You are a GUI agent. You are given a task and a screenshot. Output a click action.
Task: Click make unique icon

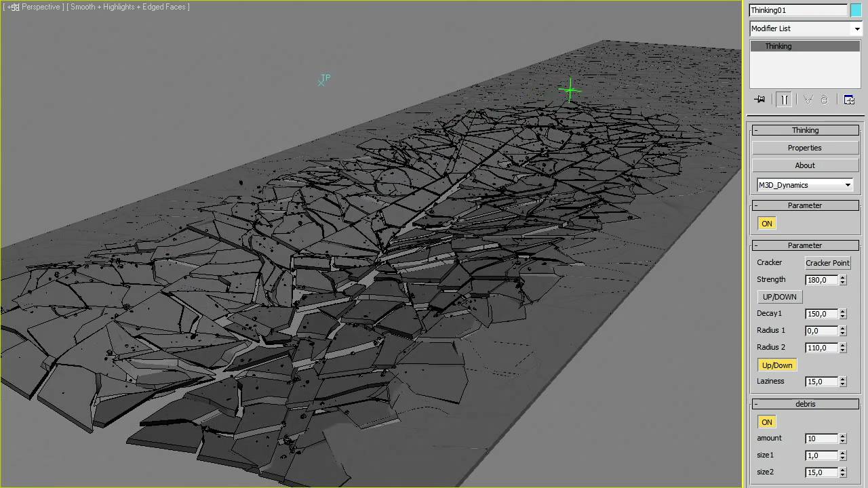click(x=808, y=100)
